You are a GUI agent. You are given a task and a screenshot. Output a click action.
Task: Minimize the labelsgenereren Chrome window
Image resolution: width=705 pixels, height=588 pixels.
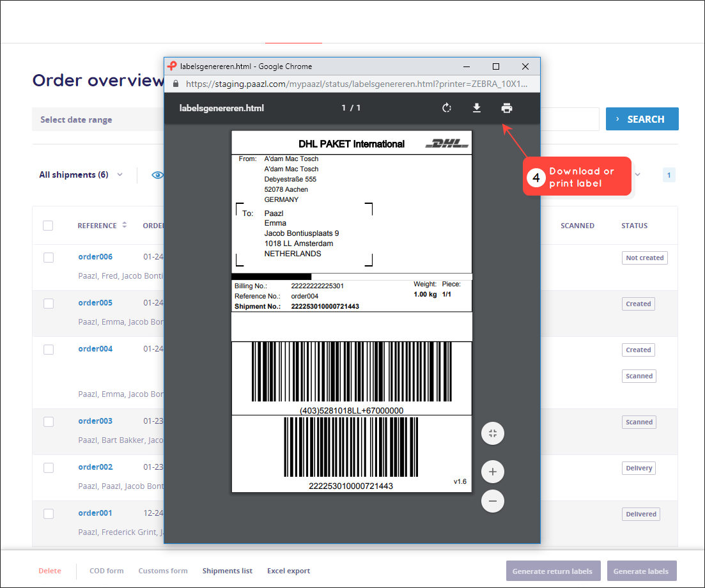coord(467,66)
